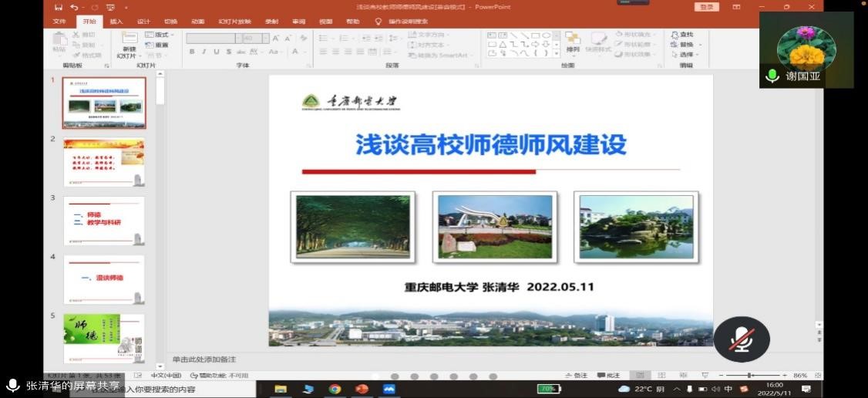Switch to the 幻灯片放映 slide show tab
Viewport: 868px width, 398px height.
(234, 22)
